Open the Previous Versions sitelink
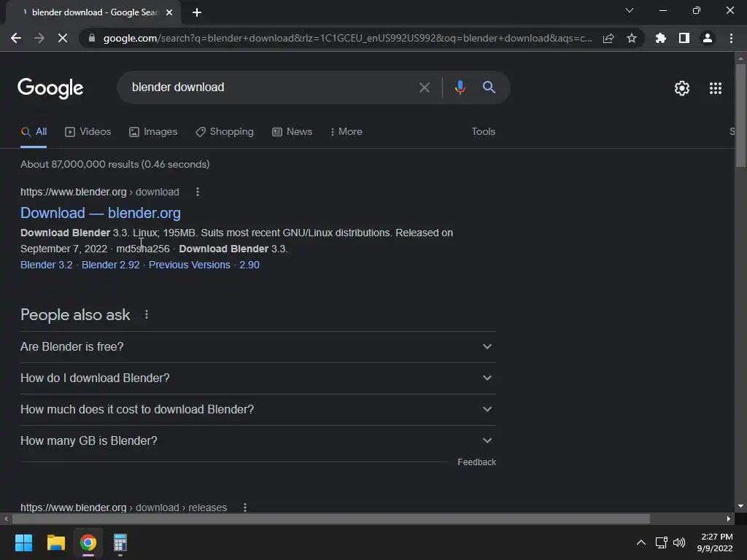The height and width of the screenshot is (560, 747). coord(189,265)
